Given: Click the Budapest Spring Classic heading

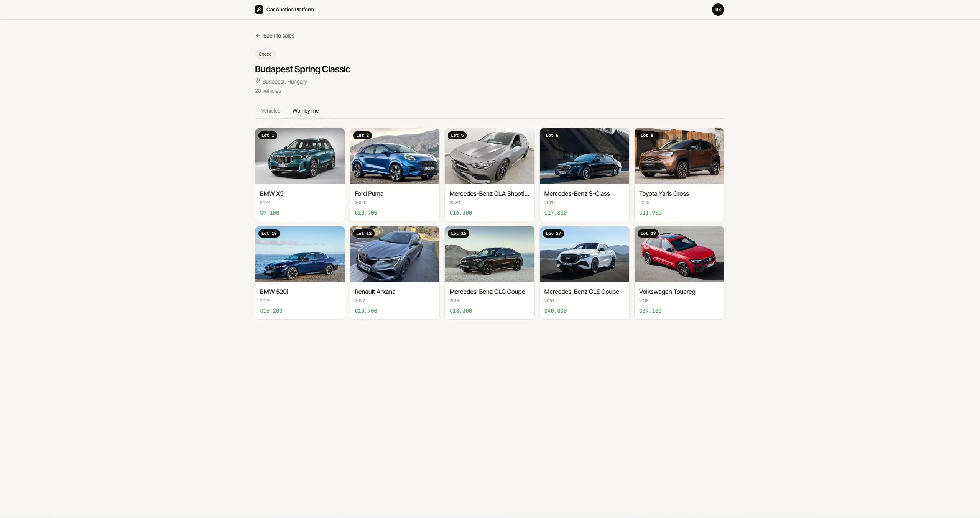Looking at the screenshot, I should click(x=303, y=69).
